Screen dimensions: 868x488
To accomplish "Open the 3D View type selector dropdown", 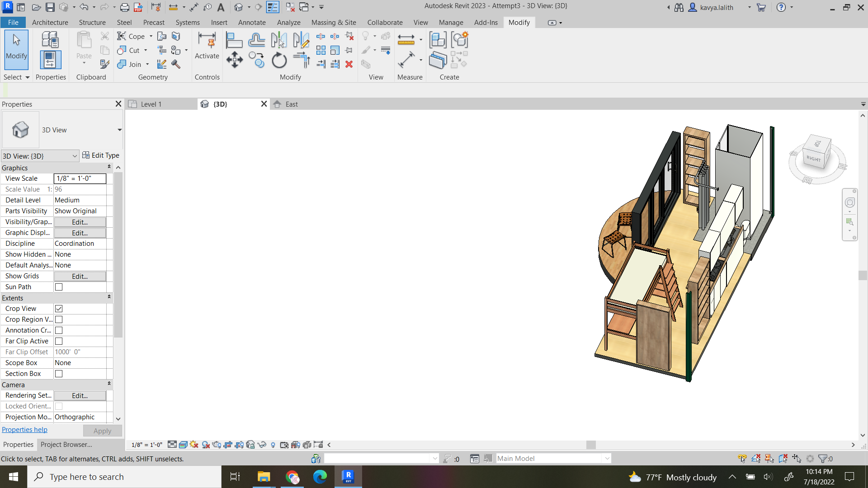I will [75, 156].
